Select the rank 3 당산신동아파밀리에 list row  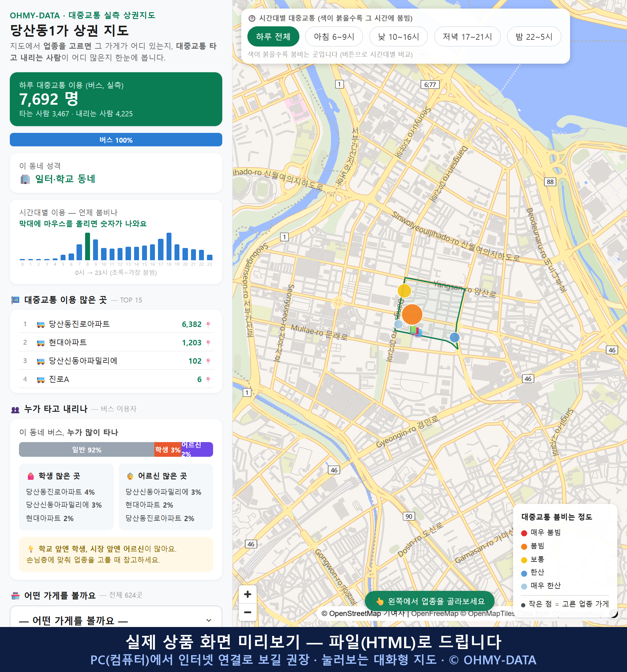(116, 361)
